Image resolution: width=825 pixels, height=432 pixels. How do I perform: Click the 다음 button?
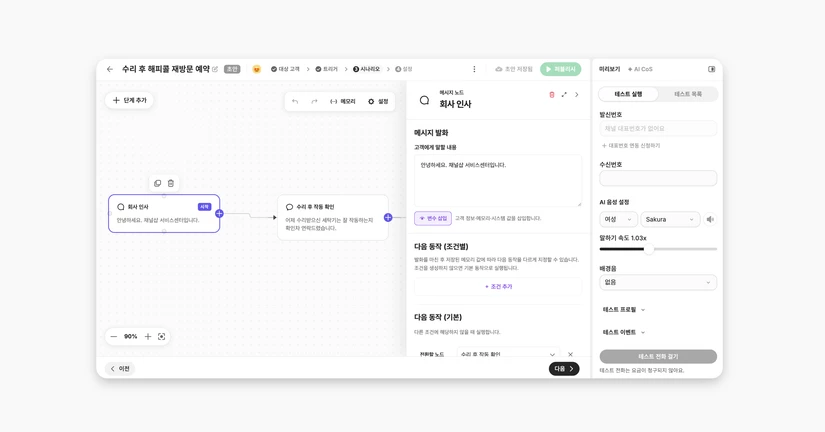tap(564, 369)
